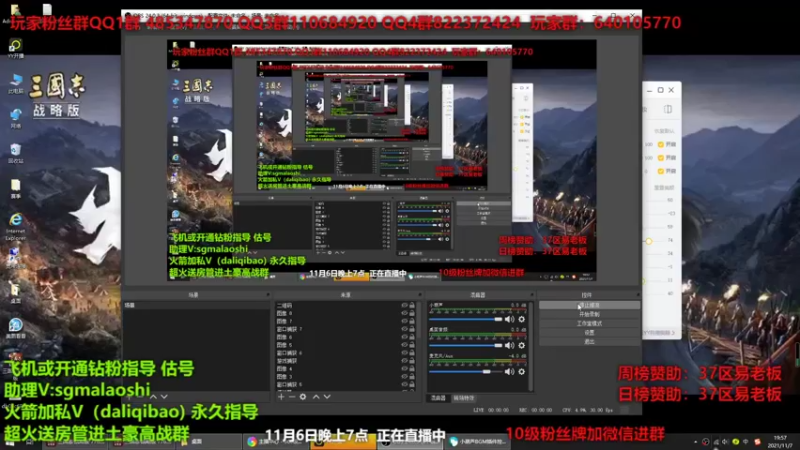
Task: Hide the 窗口捕获 6 source with its eye icon
Action: (404, 353)
